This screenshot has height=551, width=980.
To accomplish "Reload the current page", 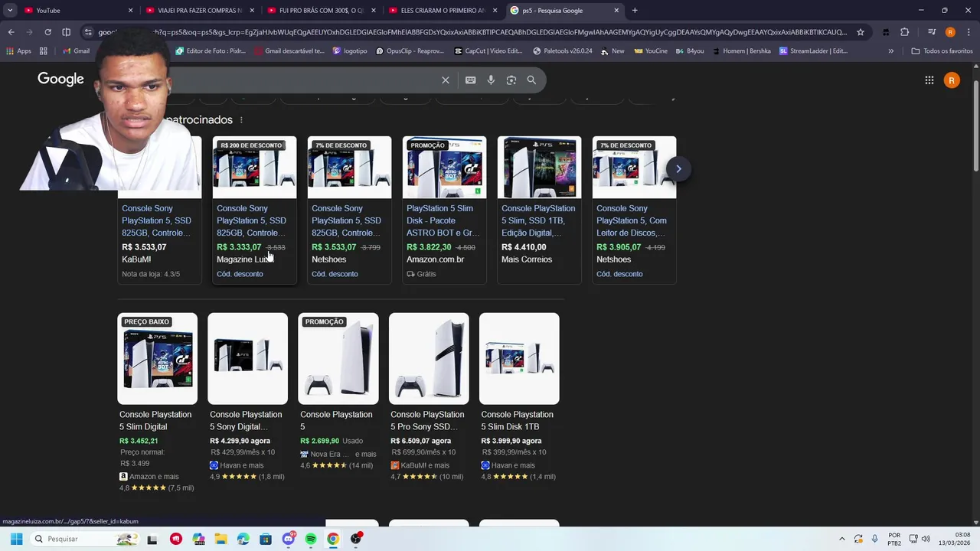I will coord(47,32).
